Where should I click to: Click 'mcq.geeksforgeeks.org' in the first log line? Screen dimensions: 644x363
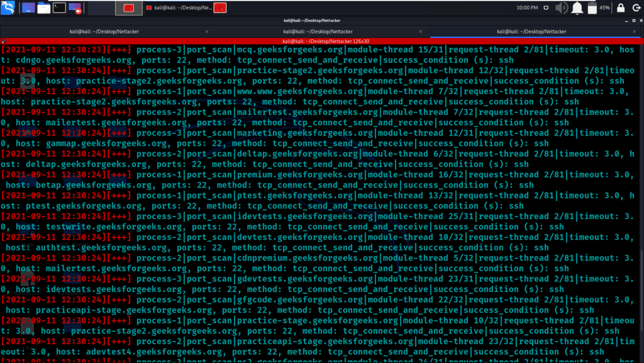[290, 50]
